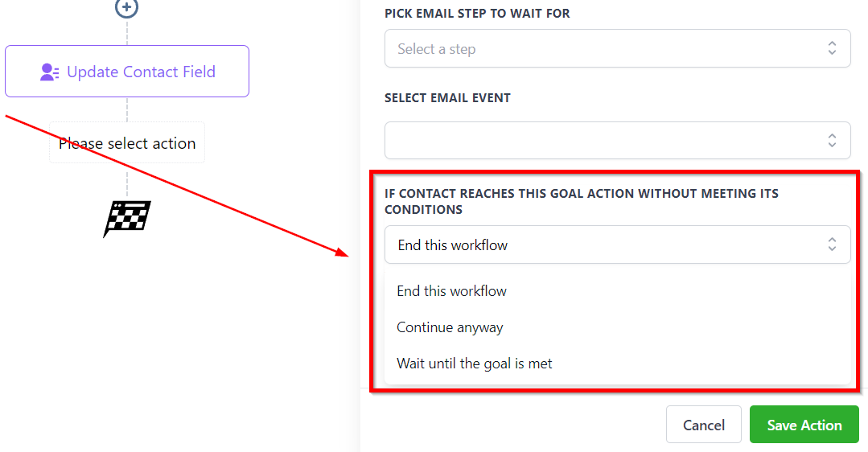868x452 pixels.
Task: Click the Please select action placeholder step
Action: (127, 143)
